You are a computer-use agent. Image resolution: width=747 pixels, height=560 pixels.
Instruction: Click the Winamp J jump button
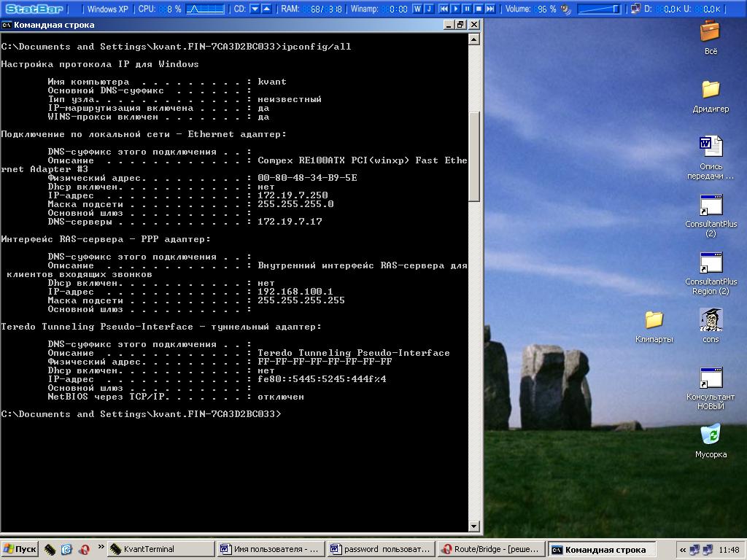pos(429,9)
